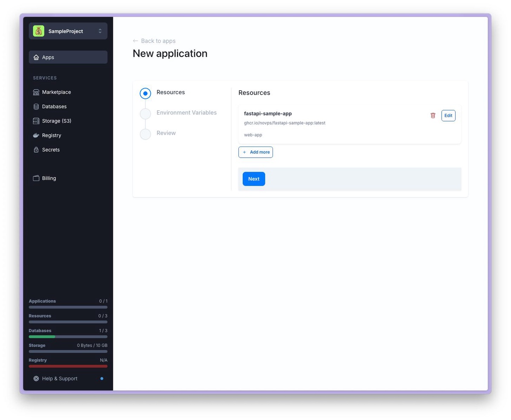Click the SampleProject money bag avatar

(x=39, y=31)
